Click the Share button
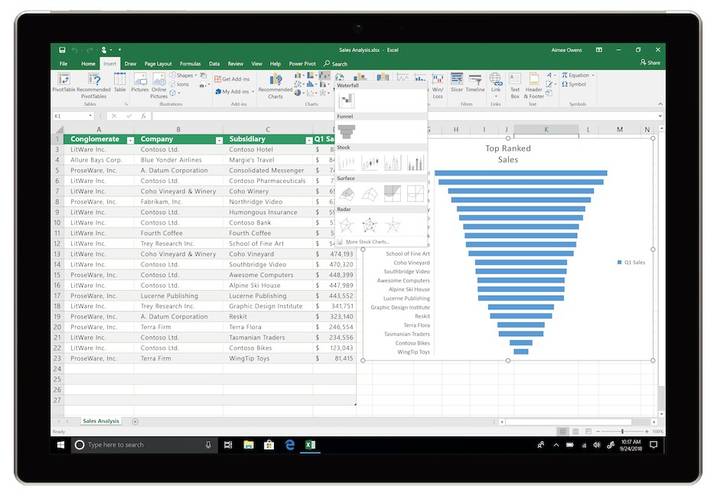 click(650, 62)
